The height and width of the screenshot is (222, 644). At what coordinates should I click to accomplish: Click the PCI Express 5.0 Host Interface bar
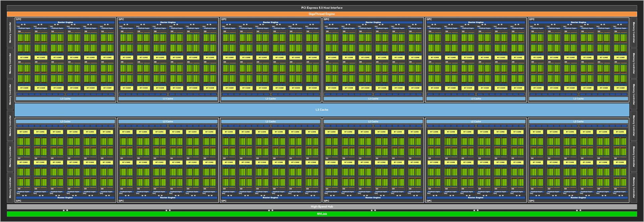[x=322, y=8]
